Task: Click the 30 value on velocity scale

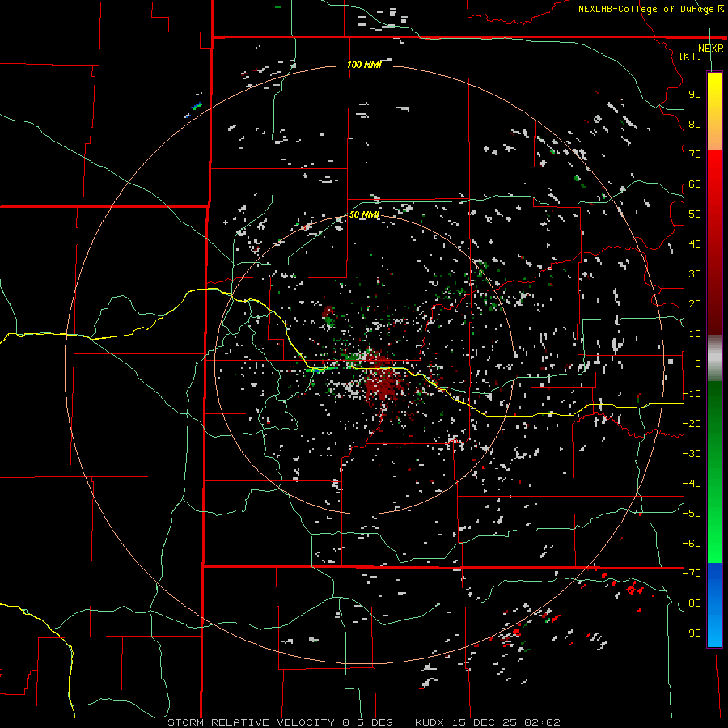Action: click(x=695, y=274)
